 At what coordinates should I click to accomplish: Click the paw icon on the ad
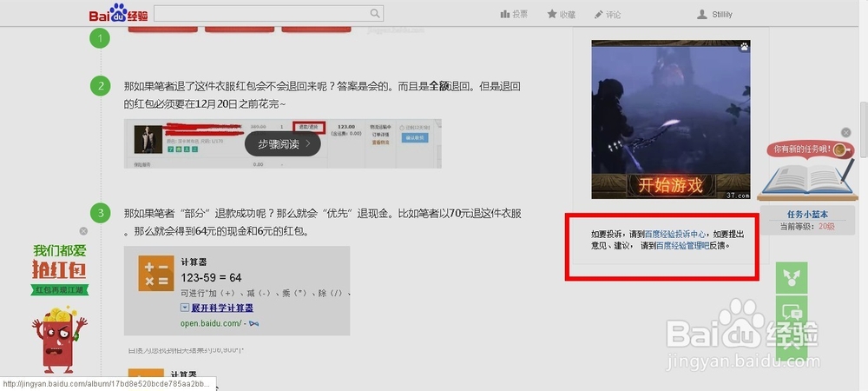[745, 47]
